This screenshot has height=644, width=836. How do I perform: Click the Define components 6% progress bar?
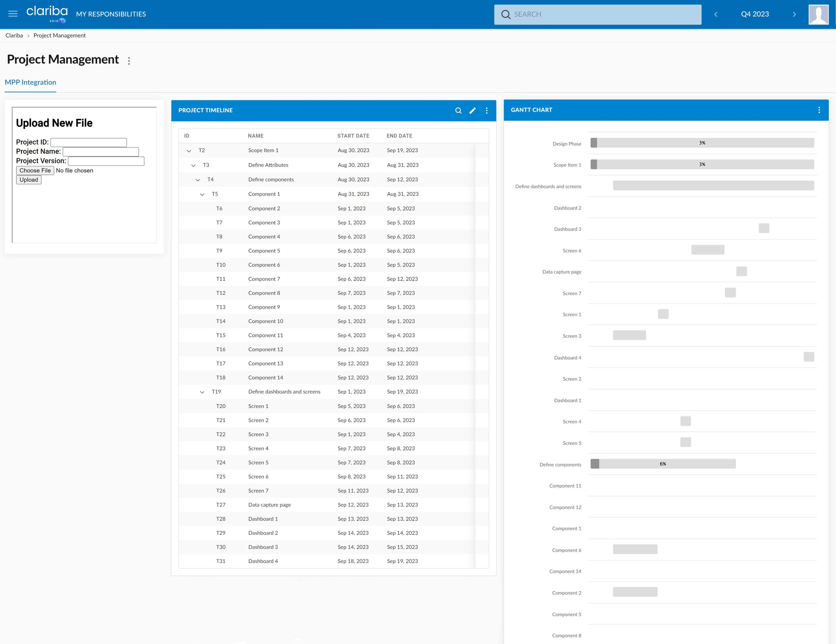(x=662, y=464)
